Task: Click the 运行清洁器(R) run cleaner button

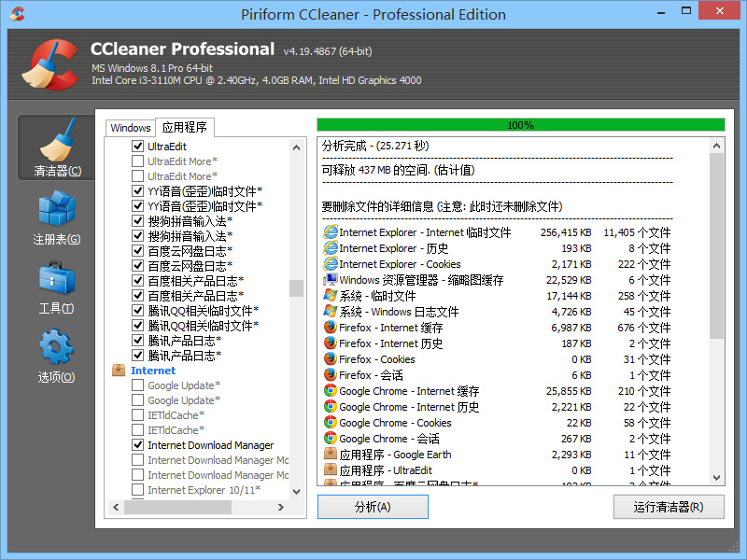Action: coord(669,507)
